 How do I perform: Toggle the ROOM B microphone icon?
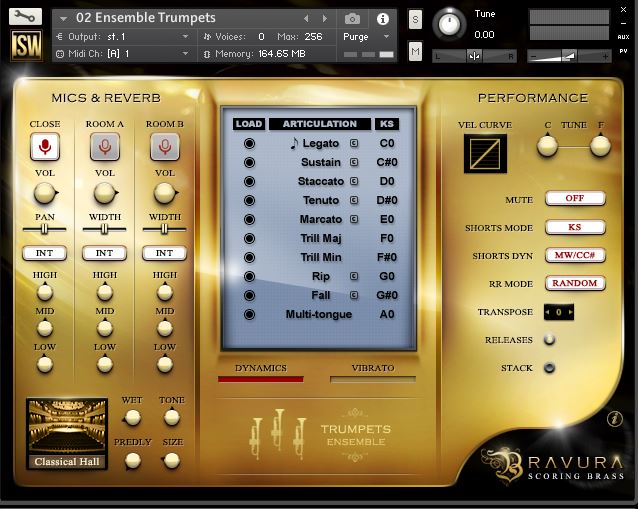[165, 146]
